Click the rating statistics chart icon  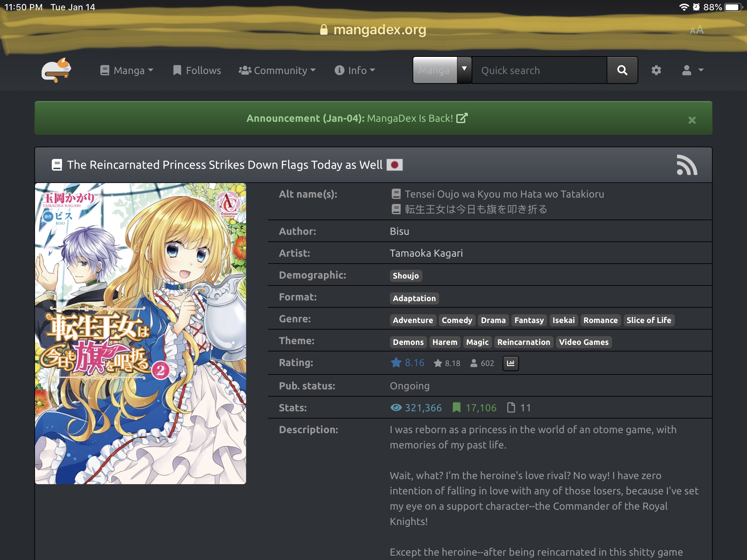(x=510, y=363)
